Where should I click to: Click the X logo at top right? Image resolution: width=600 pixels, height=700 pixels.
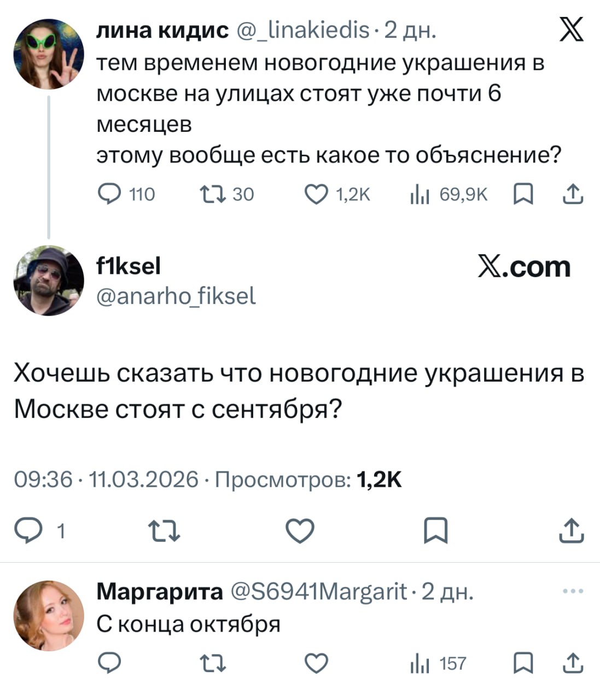(x=571, y=30)
